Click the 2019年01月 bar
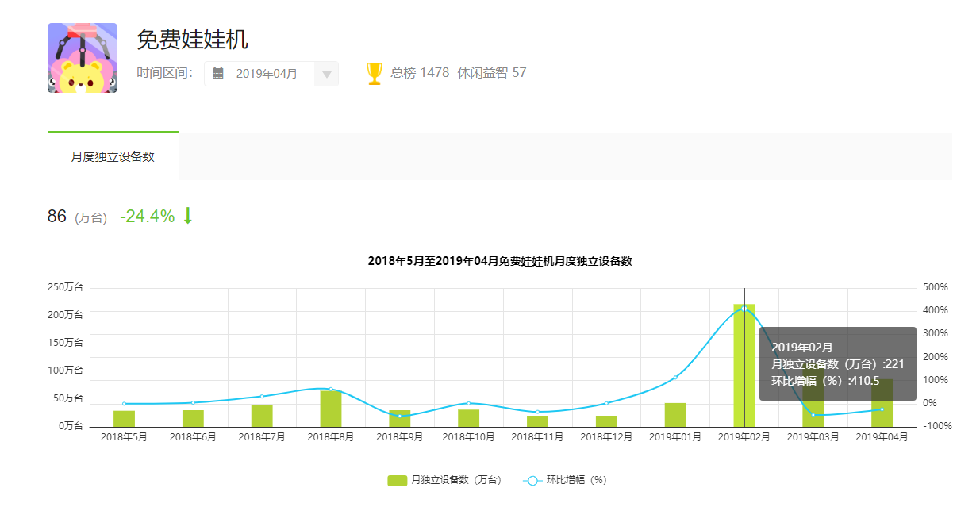This screenshot has width=980, height=507. [x=675, y=415]
